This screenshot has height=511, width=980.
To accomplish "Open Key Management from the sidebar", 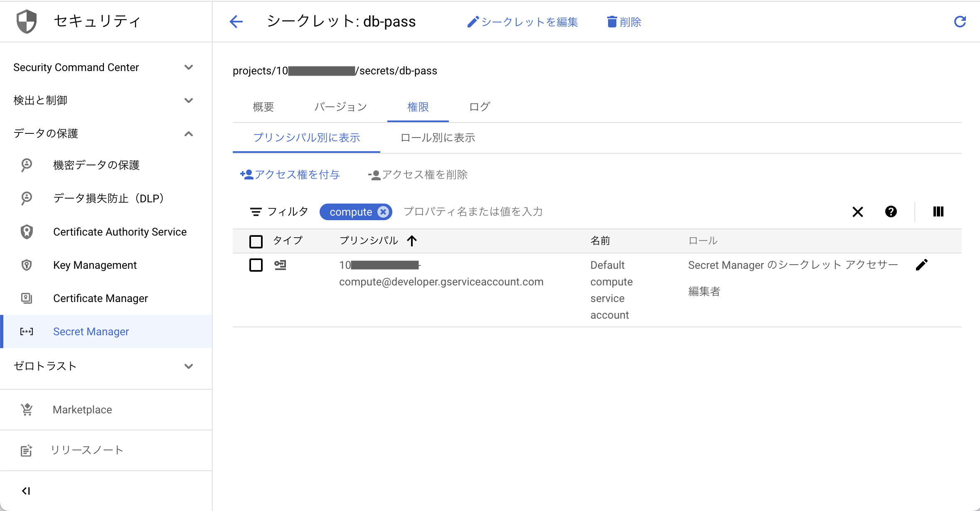I will click(x=95, y=265).
